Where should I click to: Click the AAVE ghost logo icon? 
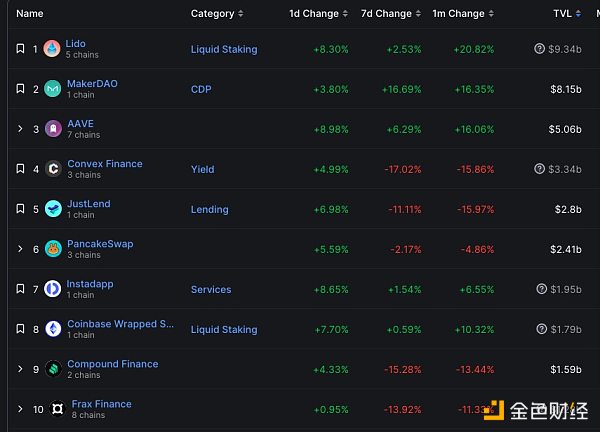52,129
